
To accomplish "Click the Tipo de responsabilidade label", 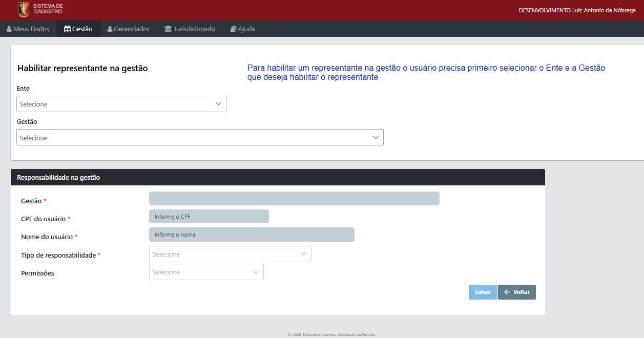I will [x=58, y=255].
